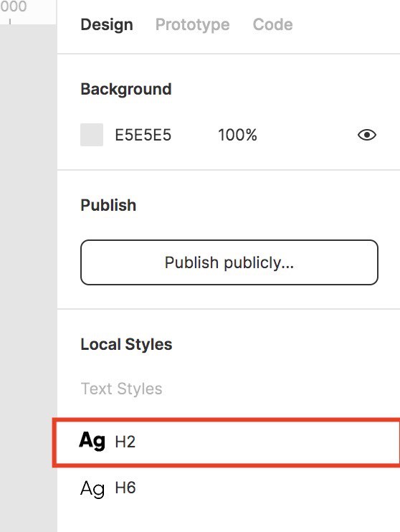Click the Publish section heading
Image resolution: width=400 pixels, height=532 pixels.
(x=108, y=205)
